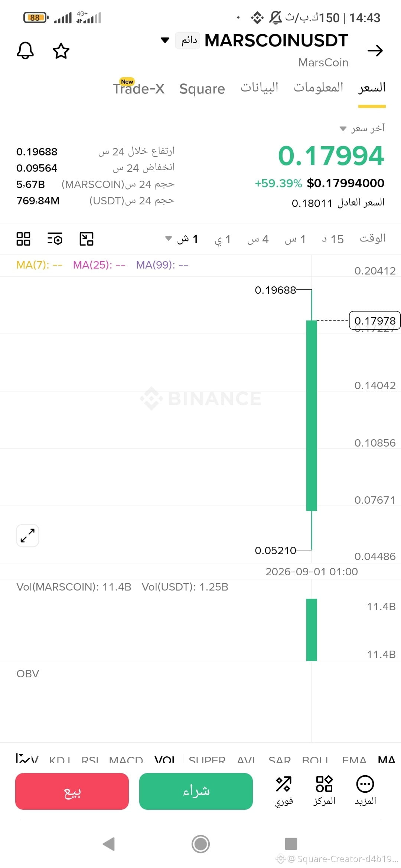This screenshot has width=401, height=868.
Task: Open the المركز hub icon
Action: (325, 791)
